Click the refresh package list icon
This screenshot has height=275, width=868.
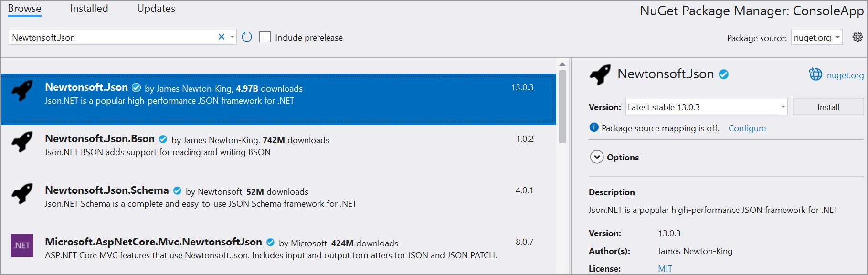pyautogui.click(x=247, y=37)
